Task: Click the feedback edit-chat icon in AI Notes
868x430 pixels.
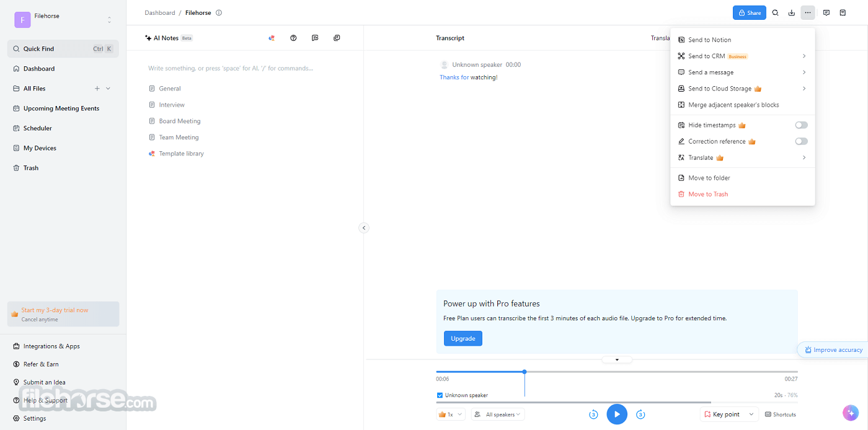Action: point(315,38)
